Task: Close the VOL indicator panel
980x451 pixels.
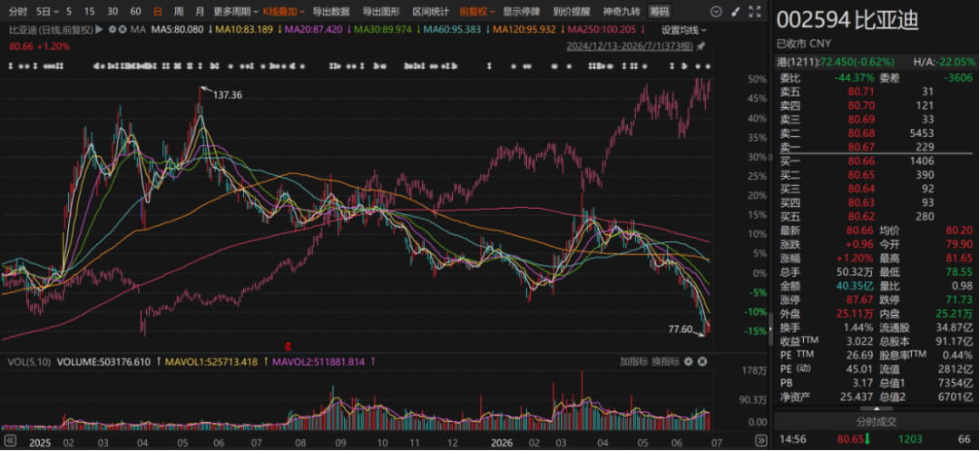Action: pyautogui.click(x=701, y=361)
